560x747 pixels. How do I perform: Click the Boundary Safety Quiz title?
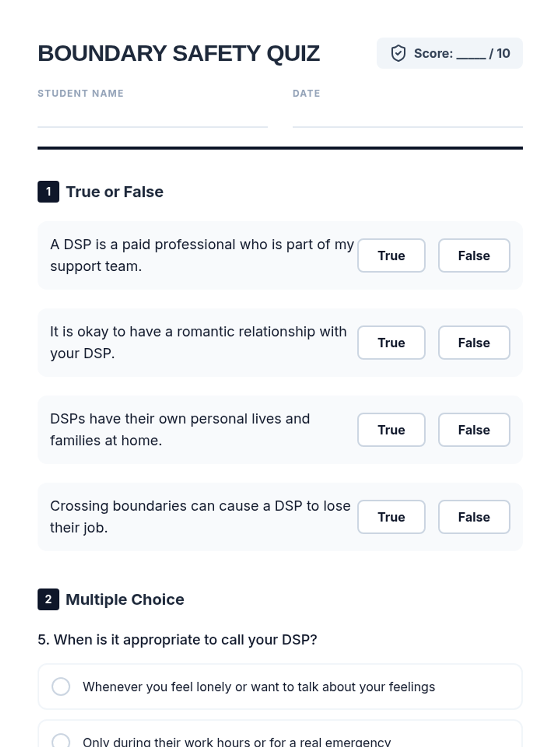179,53
